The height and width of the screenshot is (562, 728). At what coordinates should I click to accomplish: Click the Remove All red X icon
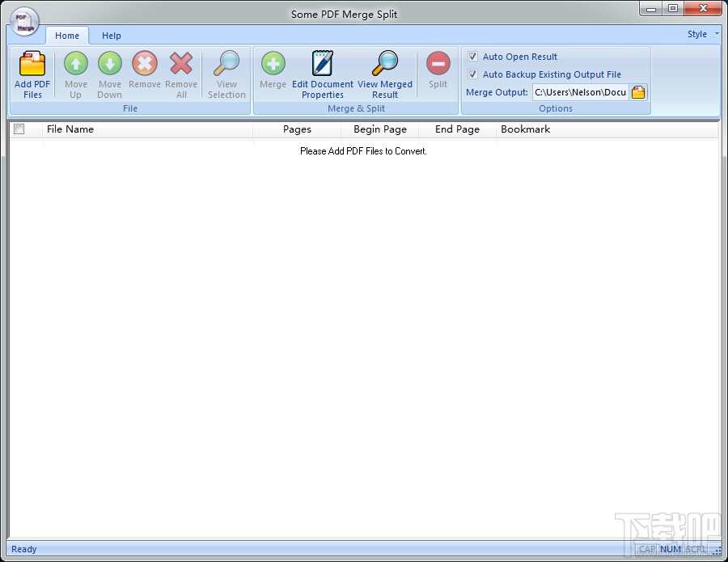coord(181,64)
